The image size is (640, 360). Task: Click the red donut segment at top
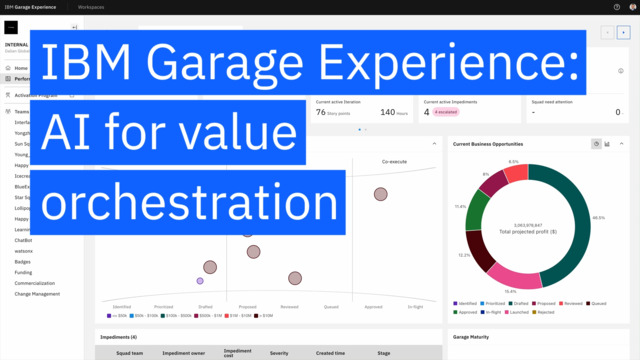[517, 173]
